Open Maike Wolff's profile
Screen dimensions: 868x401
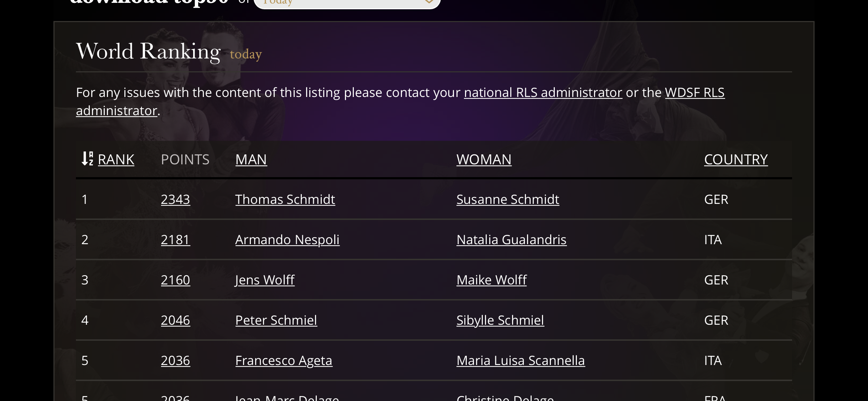point(491,280)
